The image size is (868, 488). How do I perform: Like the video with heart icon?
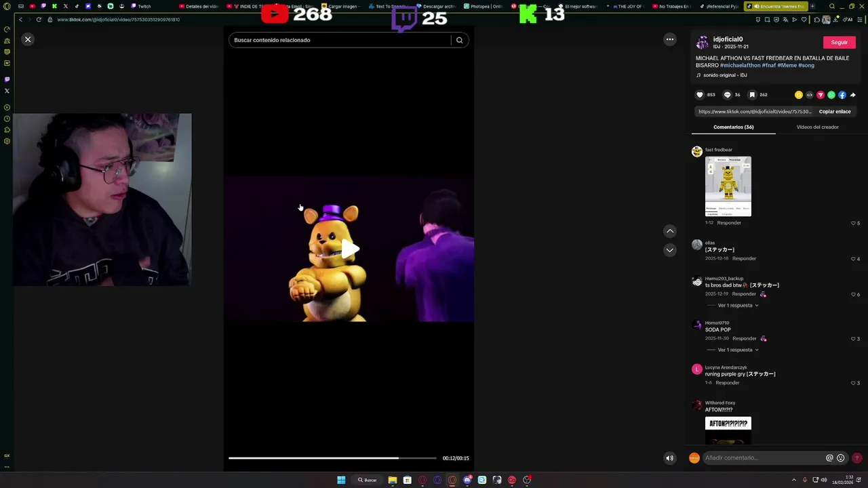coord(700,95)
